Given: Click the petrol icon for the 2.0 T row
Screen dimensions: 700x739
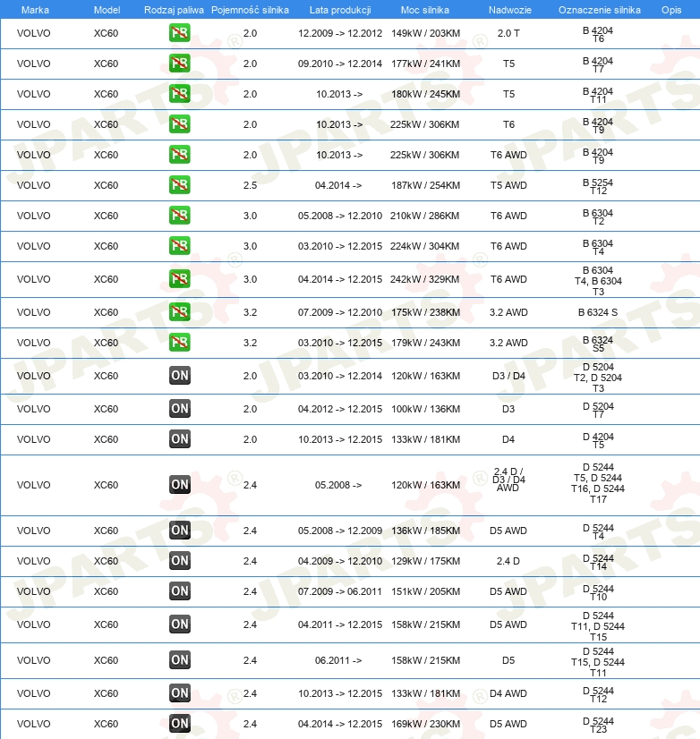Looking at the screenshot, I should (179, 33).
